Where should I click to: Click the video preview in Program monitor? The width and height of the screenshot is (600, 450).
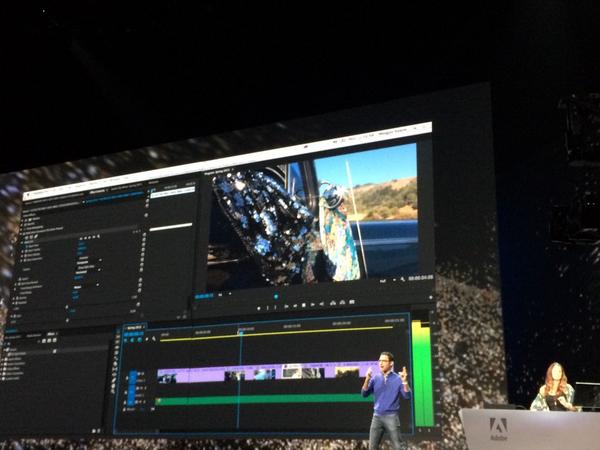[x=313, y=215]
